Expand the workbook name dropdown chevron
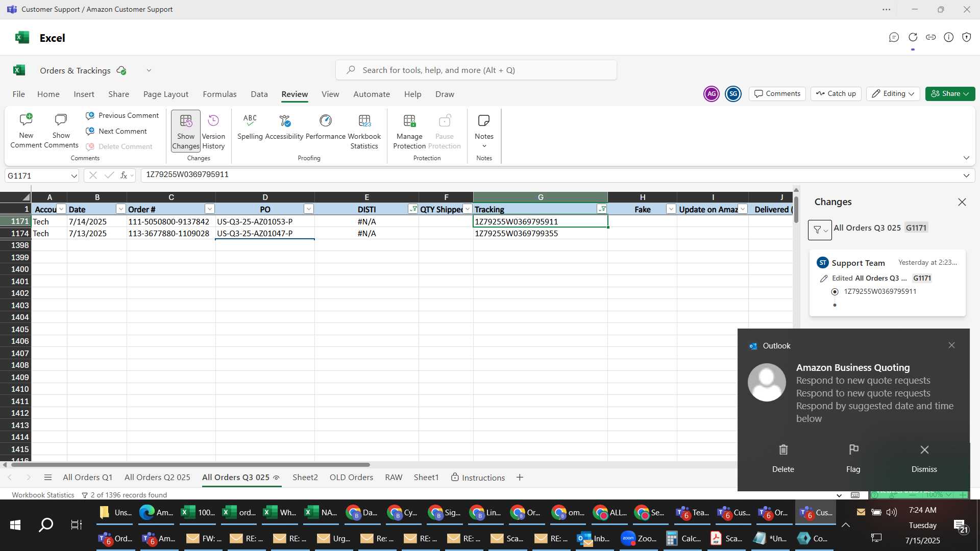The image size is (980, 551). pyautogui.click(x=149, y=70)
